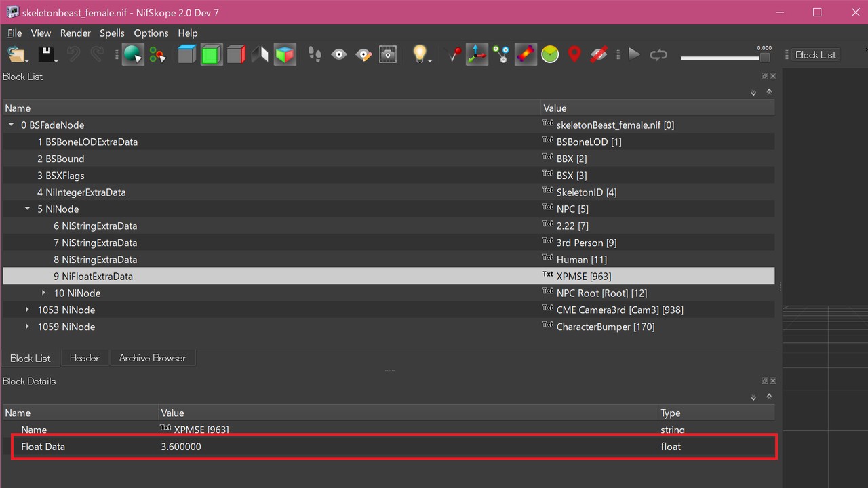The height and width of the screenshot is (488, 868).
Task: Click the Load view eye icon
Action: 339,55
